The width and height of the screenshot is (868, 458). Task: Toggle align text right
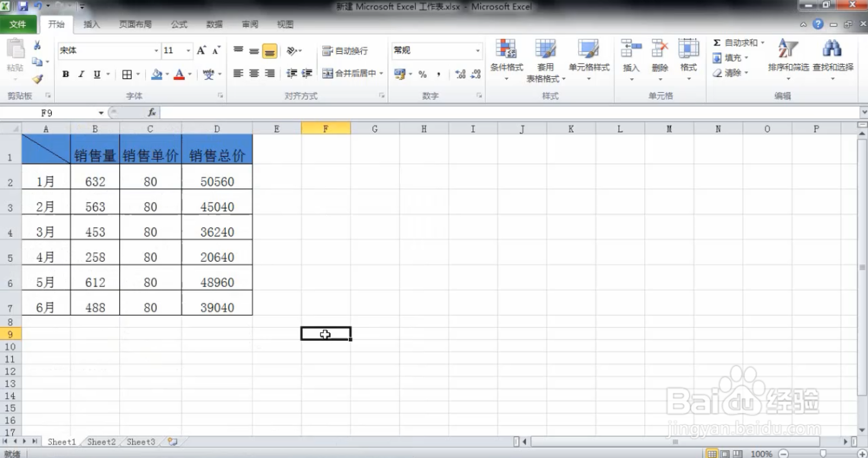point(270,73)
